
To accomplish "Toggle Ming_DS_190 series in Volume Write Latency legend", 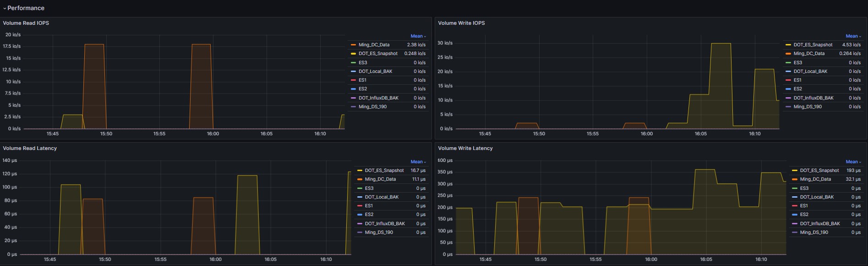I will click(x=814, y=233).
